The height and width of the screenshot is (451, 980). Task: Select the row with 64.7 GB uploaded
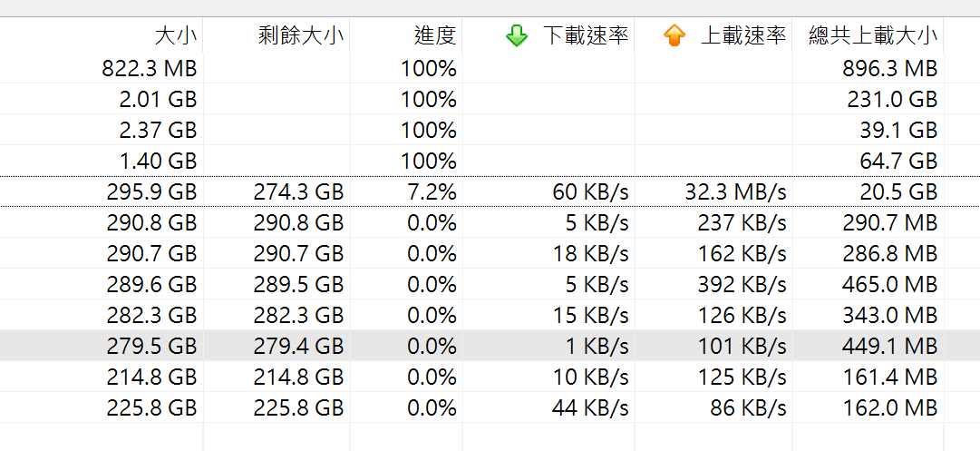490,162
